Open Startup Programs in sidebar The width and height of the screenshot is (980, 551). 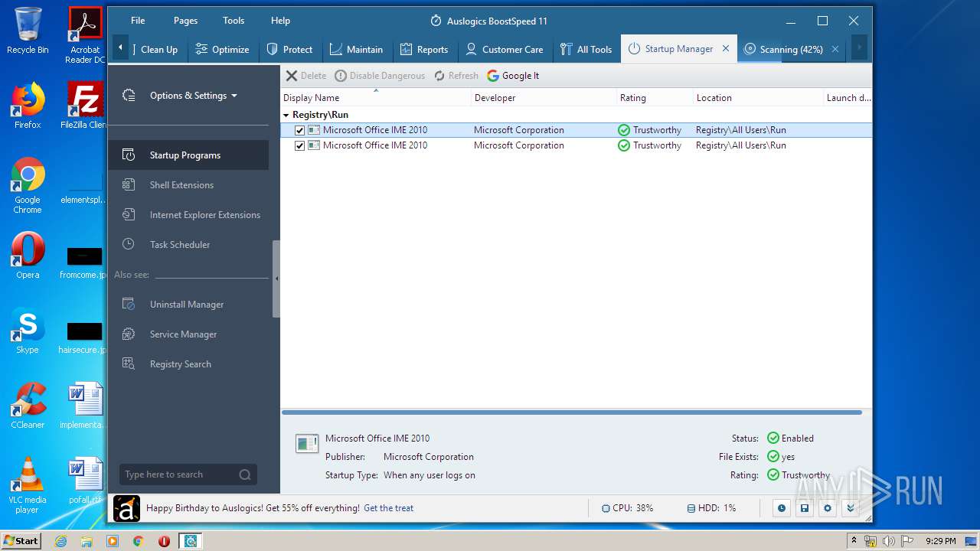click(x=188, y=155)
